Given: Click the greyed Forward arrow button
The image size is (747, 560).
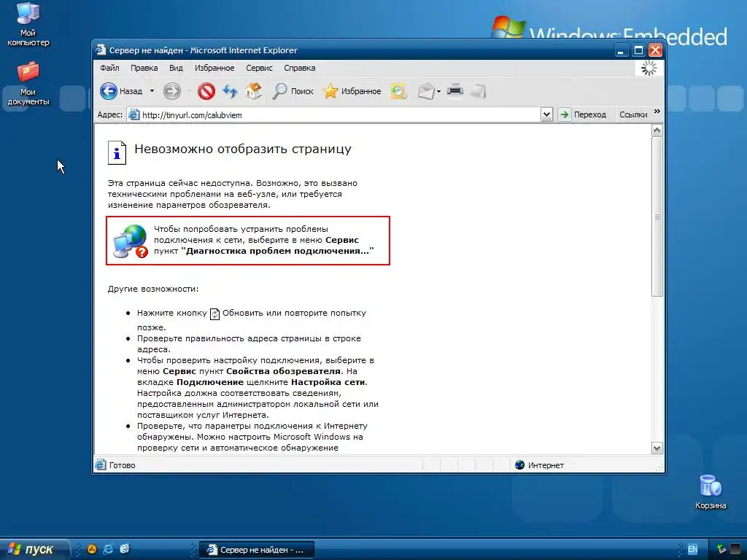Looking at the screenshot, I should pos(172,91).
